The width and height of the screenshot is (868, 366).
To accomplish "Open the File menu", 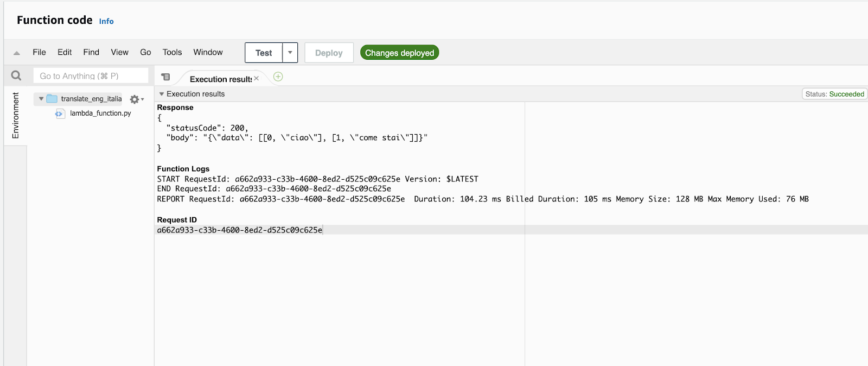I will click(x=39, y=53).
